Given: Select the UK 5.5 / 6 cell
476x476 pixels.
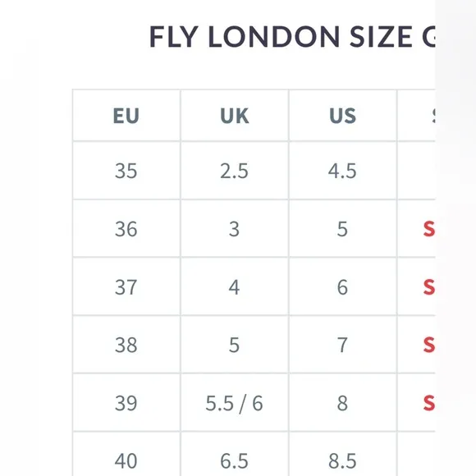Looking at the screenshot, I should [235, 403].
